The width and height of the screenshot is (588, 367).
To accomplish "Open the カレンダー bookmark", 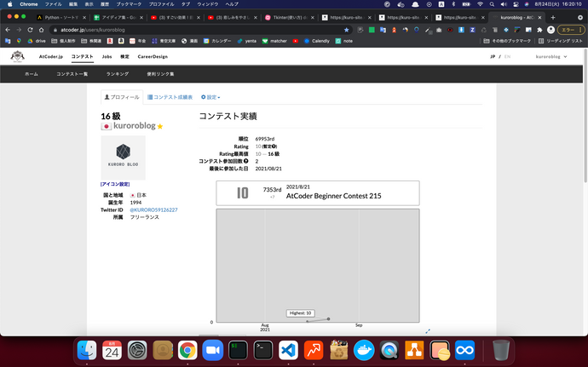I will coord(217,41).
